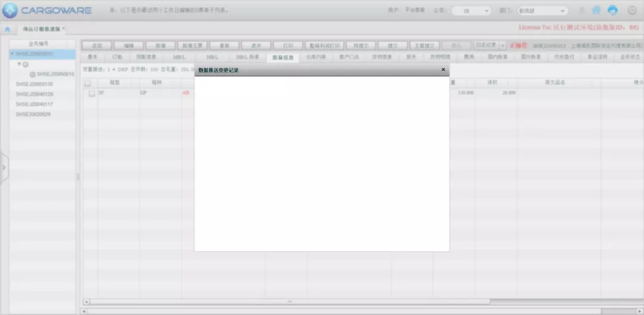
Task: Click the 打印 button
Action: click(x=288, y=45)
